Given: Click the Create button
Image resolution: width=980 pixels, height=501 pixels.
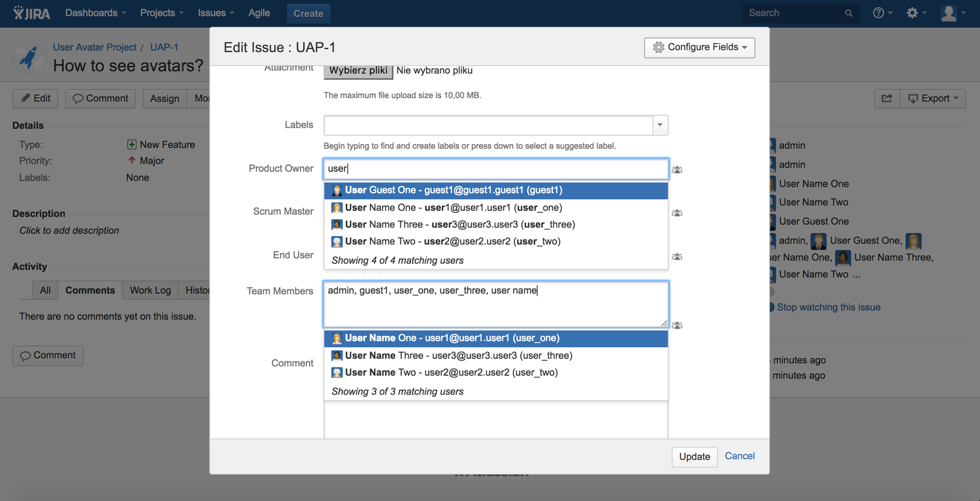Looking at the screenshot, I should pos(308,13).
